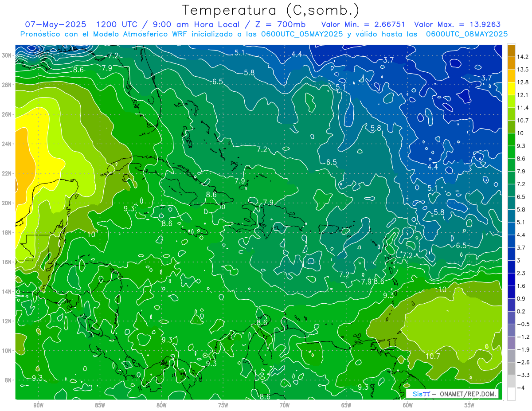The height and width of the screenshot is (411, 532).
Task: Click the color bar label "0.9"
Action: 521,298
